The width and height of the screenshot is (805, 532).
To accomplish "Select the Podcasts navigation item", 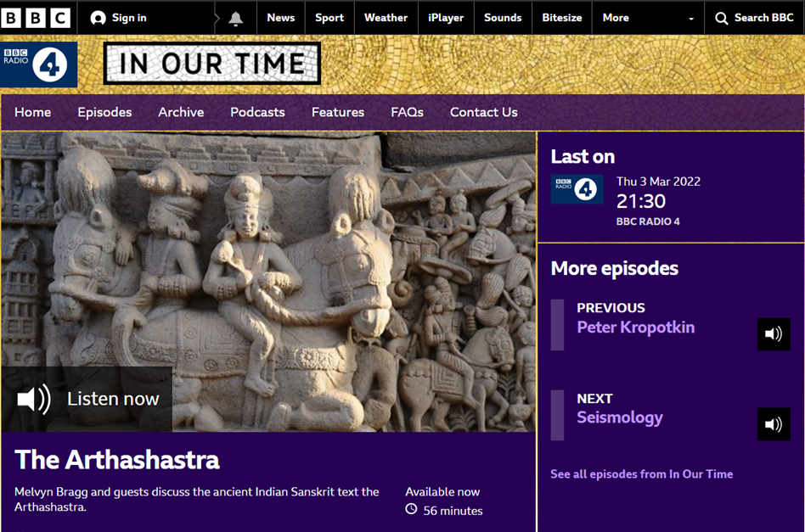I will [x=257, y=112].
